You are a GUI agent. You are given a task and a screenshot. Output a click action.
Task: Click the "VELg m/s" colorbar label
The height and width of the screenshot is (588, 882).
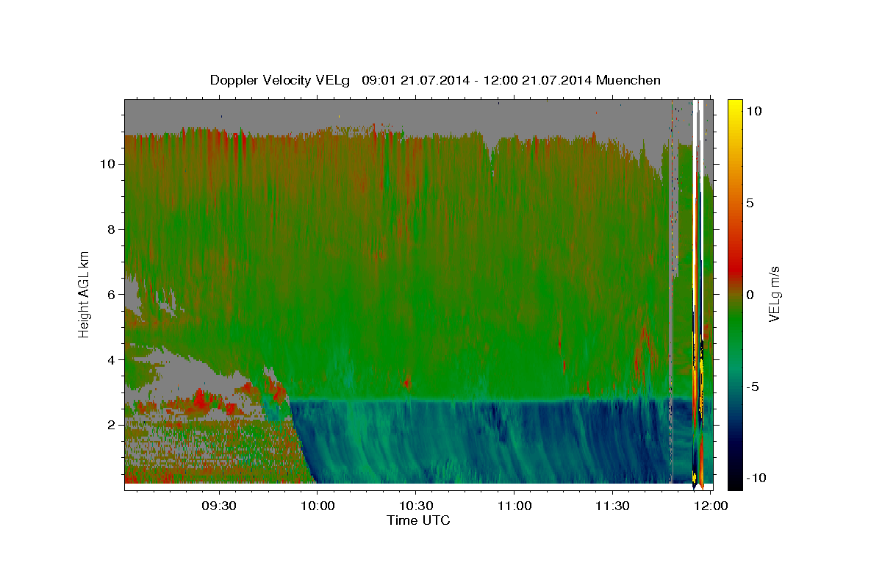click(x=774, y=294)
